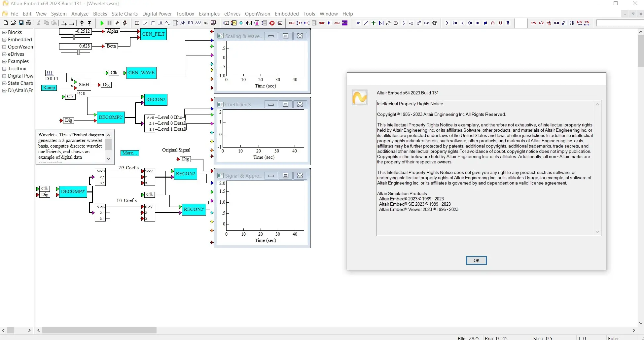Click the Open file folder icon

13,23
